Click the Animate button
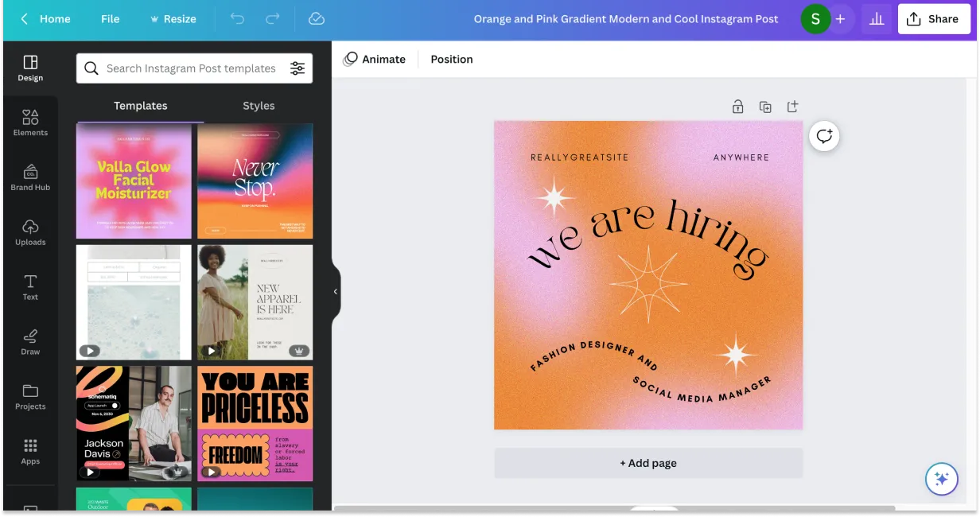Image resolution: width=980 pixels, height=517 pixels. click(x=375, y=60)
